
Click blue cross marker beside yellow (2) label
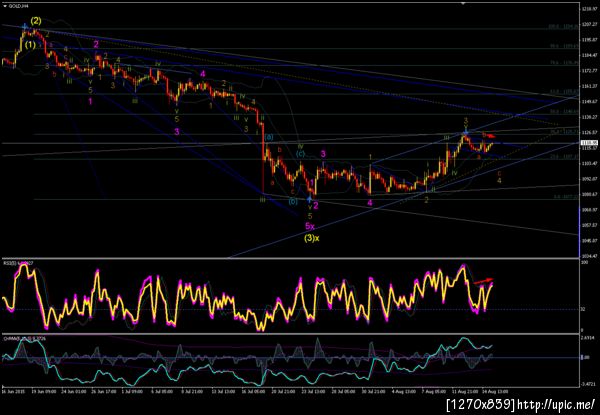(x=24, y=27)
